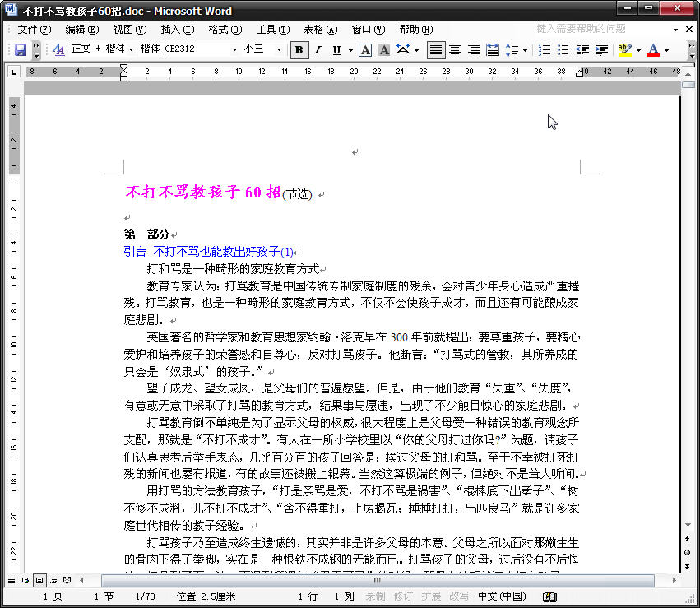Viewport: 700px width, 608px height.
Task: Click the 中文(中国) language indicator
Action: pyautogui.click(x=502, y=596)
